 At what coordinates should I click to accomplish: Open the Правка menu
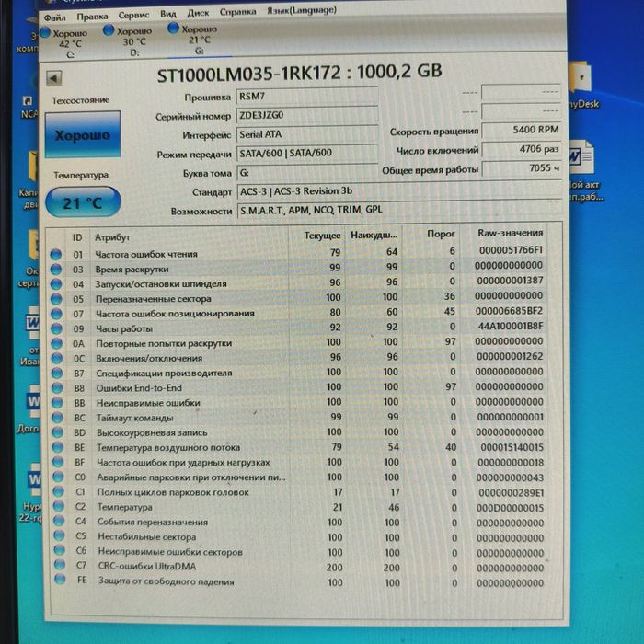[x=92, y=17]
